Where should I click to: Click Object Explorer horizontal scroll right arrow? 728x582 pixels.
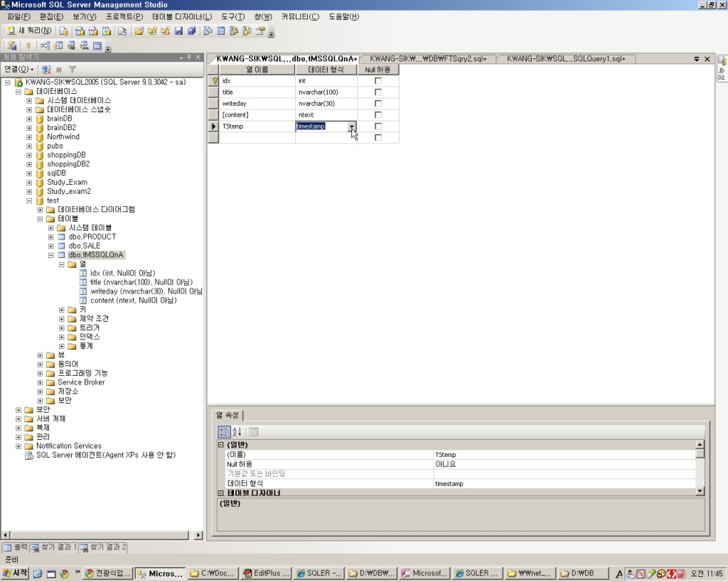point(198,535)
